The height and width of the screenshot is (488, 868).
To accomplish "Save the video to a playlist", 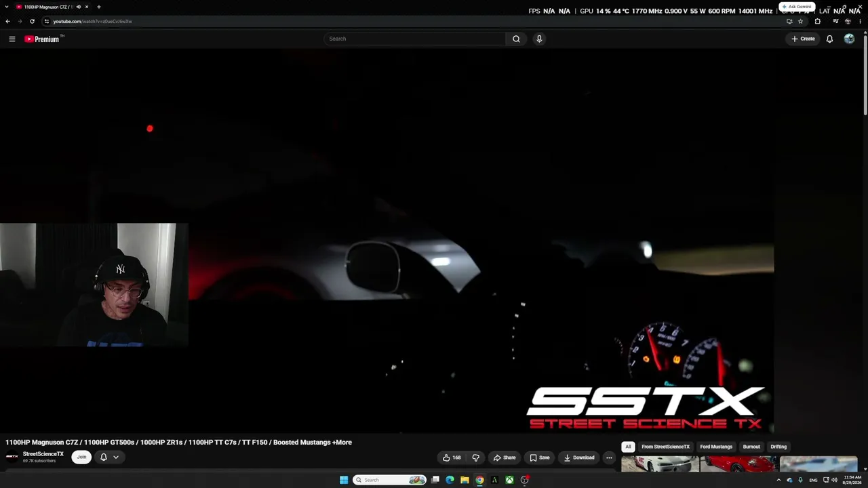I will [x=539, y=457].
